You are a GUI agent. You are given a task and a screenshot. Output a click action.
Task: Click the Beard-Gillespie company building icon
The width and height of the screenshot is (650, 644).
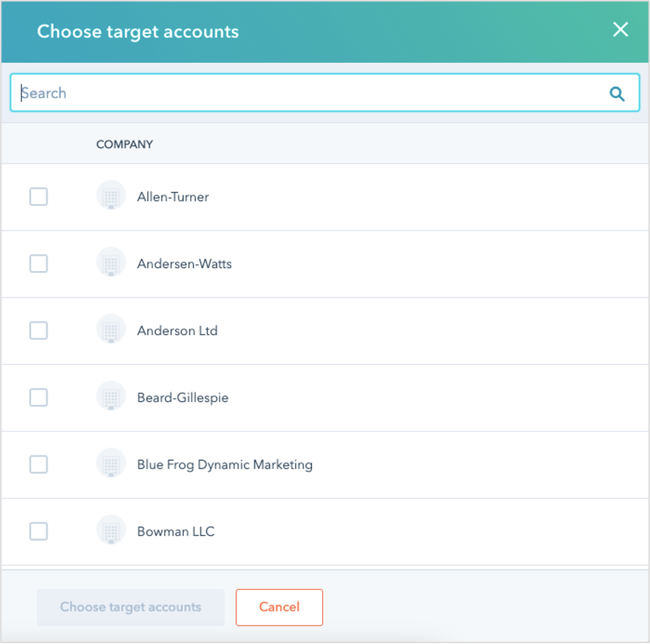111,395
